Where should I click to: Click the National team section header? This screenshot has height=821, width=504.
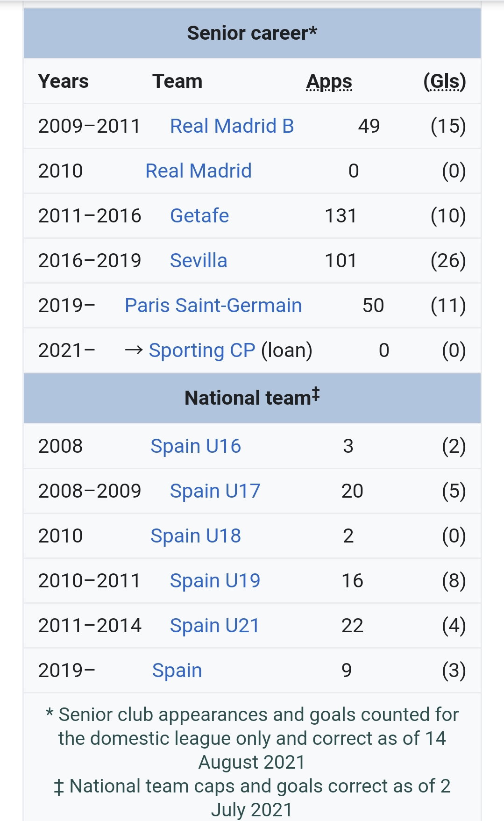(x=252, y=398)
